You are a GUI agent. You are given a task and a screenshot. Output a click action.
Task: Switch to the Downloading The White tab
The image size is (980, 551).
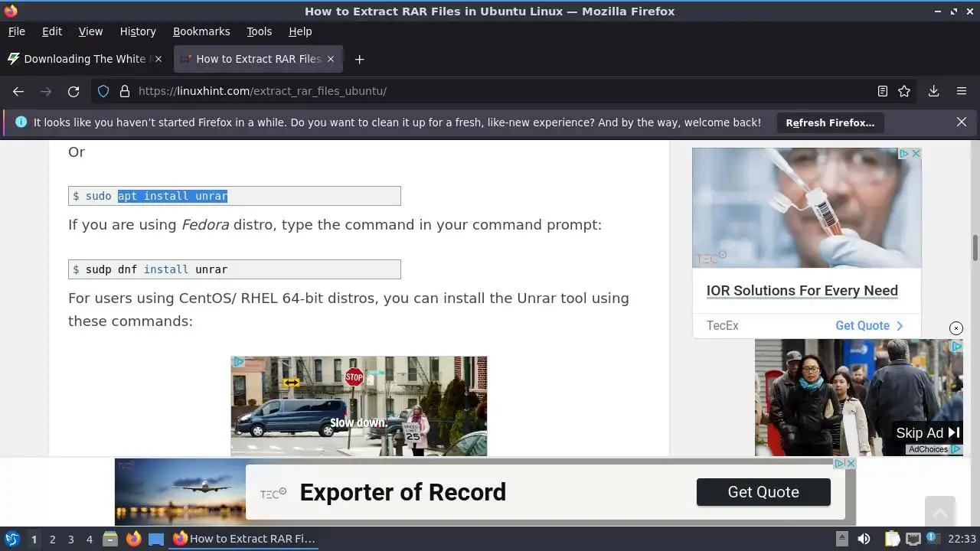85,59
